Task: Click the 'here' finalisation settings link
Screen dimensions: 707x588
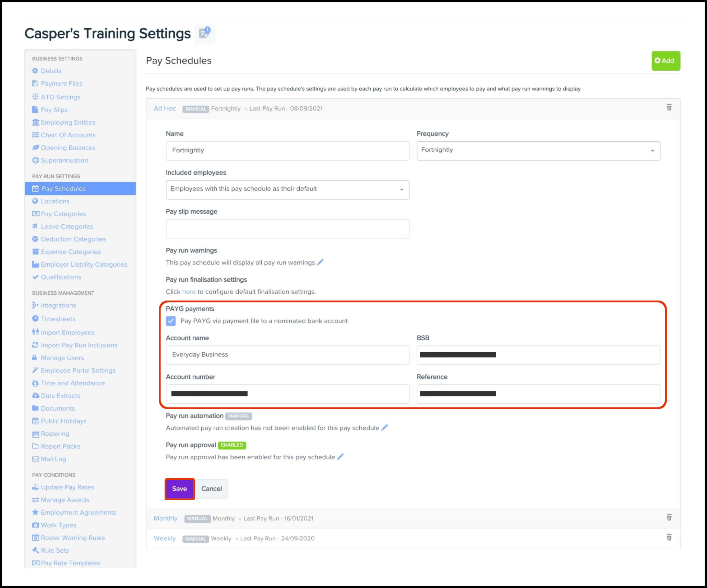Action: point(189,292)
